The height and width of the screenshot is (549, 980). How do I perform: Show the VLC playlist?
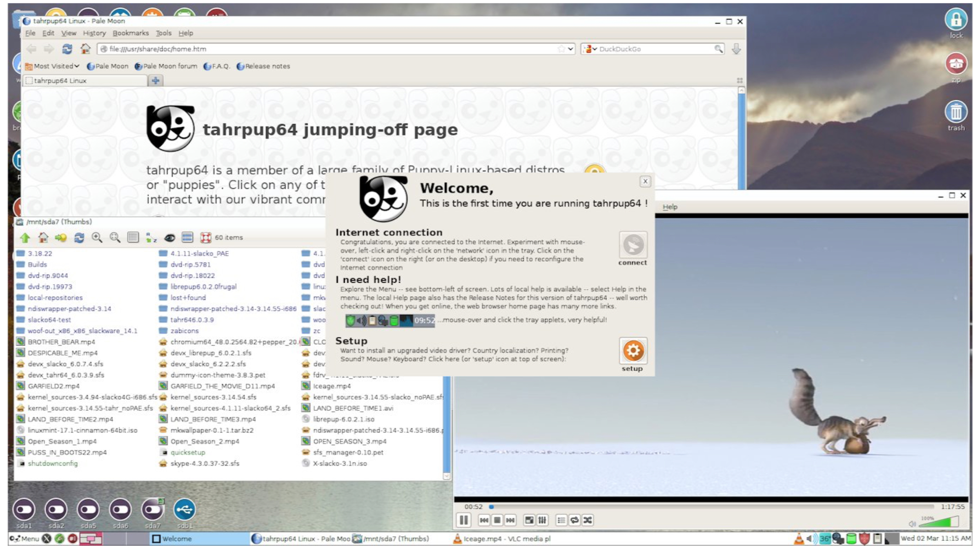[x=561, y=520]
